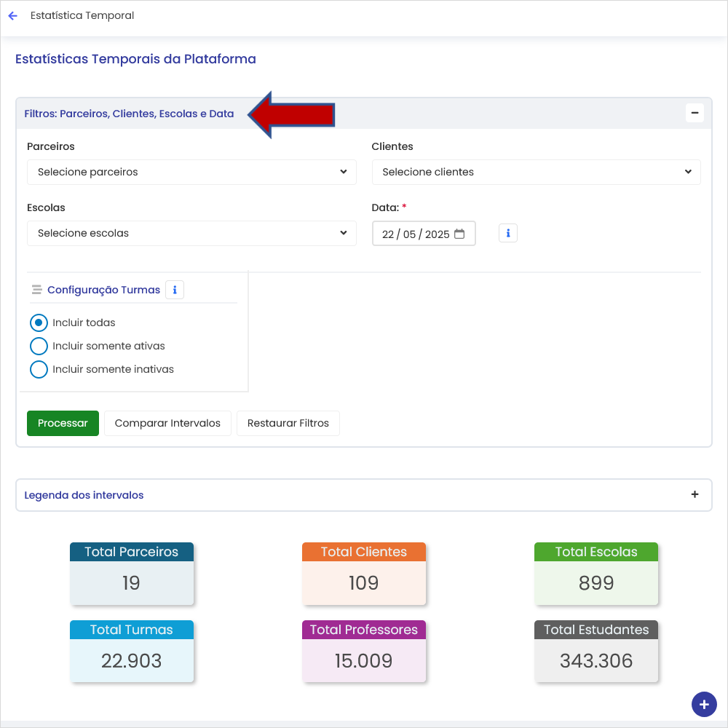The width and height of the screenshot is (728, 728).
Task: Click the Parceiros field label
Action: 51,146
